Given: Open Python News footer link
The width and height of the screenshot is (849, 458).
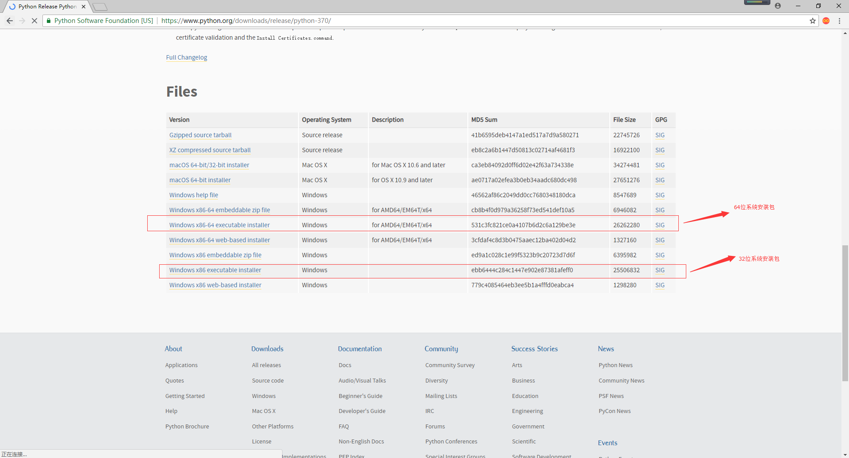Looking at the screenshot, I should coord(615,365).
